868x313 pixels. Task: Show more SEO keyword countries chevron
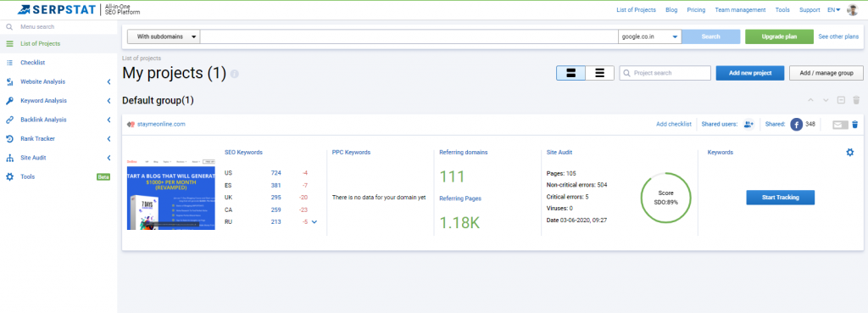(314, 222)
